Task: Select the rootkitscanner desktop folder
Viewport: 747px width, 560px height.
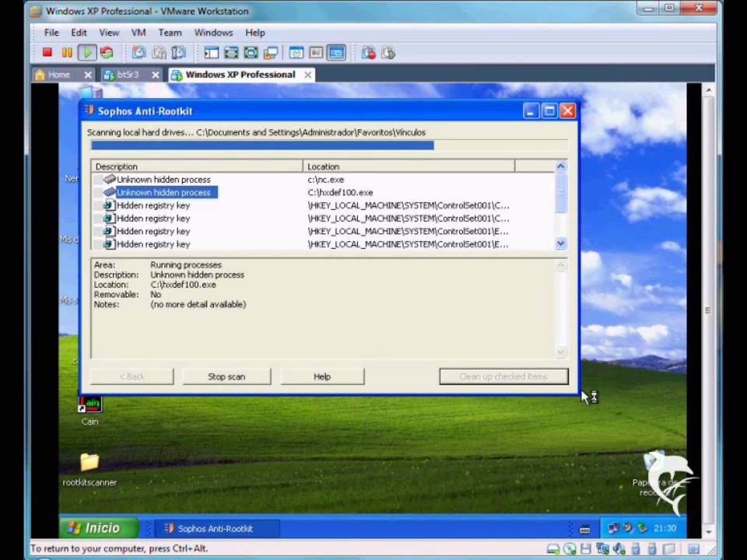Action: [89, 469]
